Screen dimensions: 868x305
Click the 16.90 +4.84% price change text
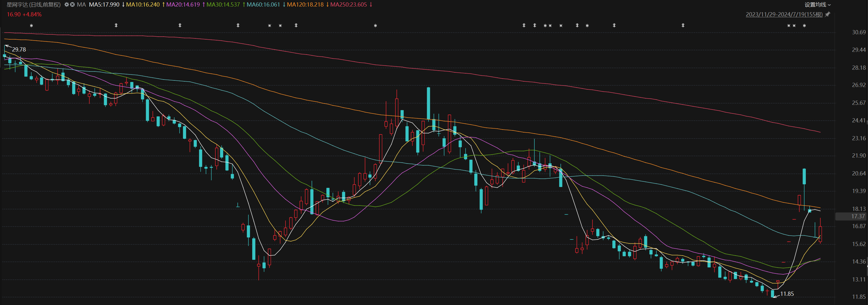click(x=24, y=15)
